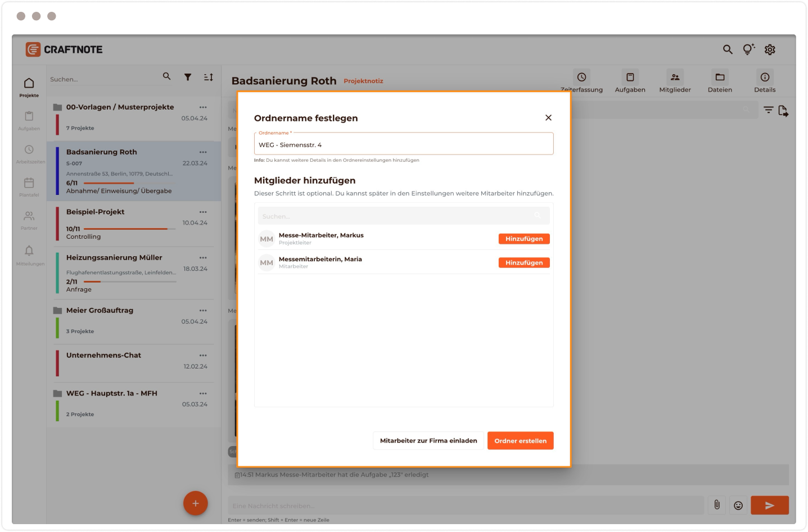The image size is (808, 532).
Task: Close the Ordnername festlegen dialog
Action: (548, 117)
